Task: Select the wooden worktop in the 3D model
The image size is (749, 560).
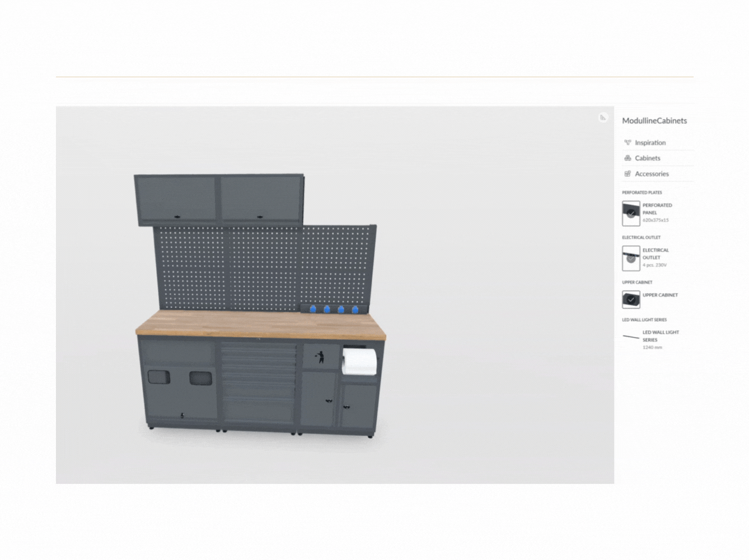Action: coord(261,325)
